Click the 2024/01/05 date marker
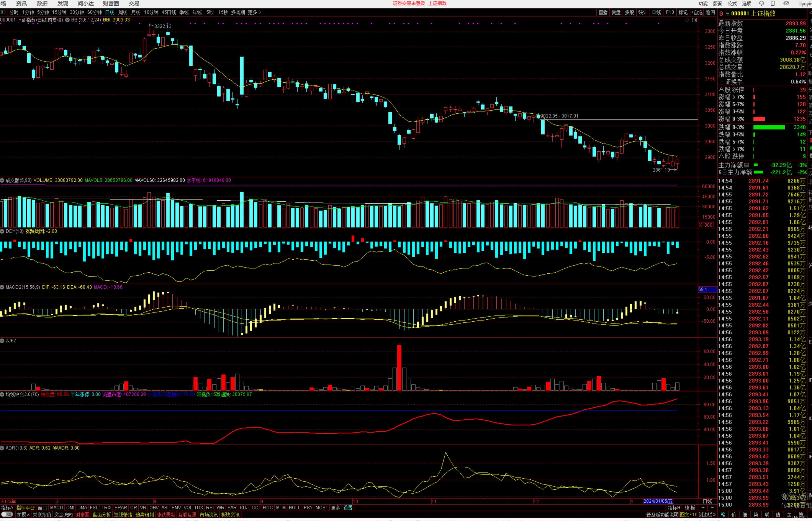Image resolution: width=812 pixels, height=521 pixels. pyautogui.click(x=658, y=501)
